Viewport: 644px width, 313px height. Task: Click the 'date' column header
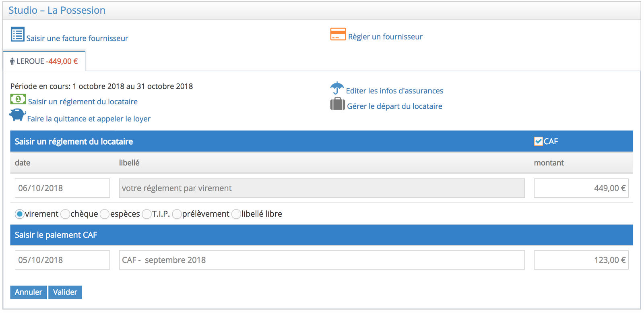click(23, 163)
